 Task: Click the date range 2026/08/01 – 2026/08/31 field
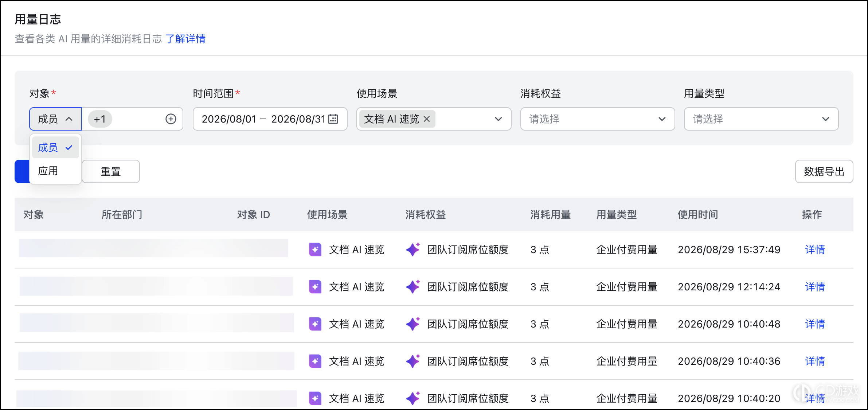(270, 119)
